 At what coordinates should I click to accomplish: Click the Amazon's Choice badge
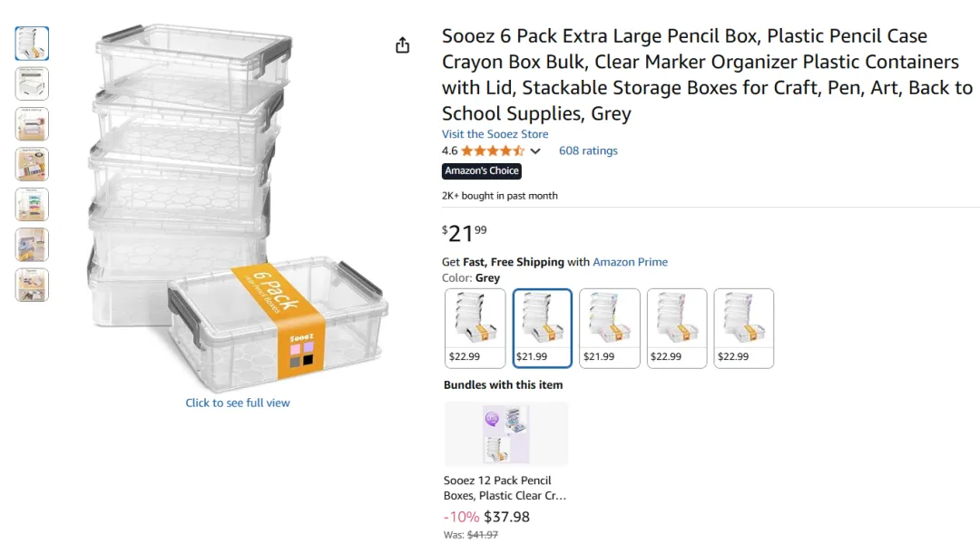click(482, 170)
